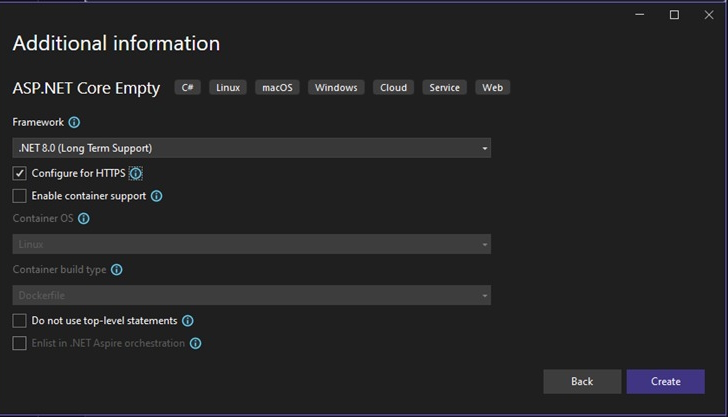Open the Framework .NET 8.0 dropdown
Screen dimensions: 728x417
pos(252,148)
